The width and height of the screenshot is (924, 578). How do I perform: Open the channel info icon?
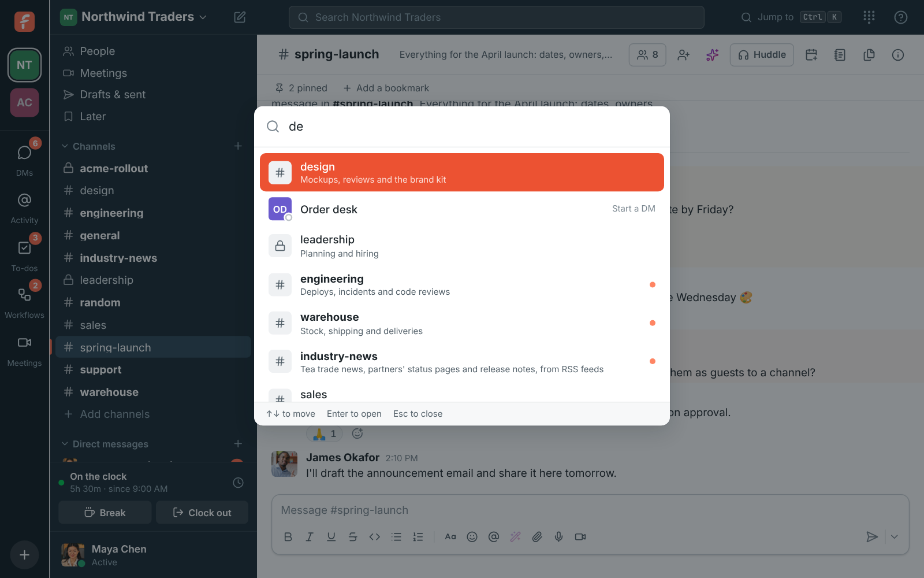point(898,55)
